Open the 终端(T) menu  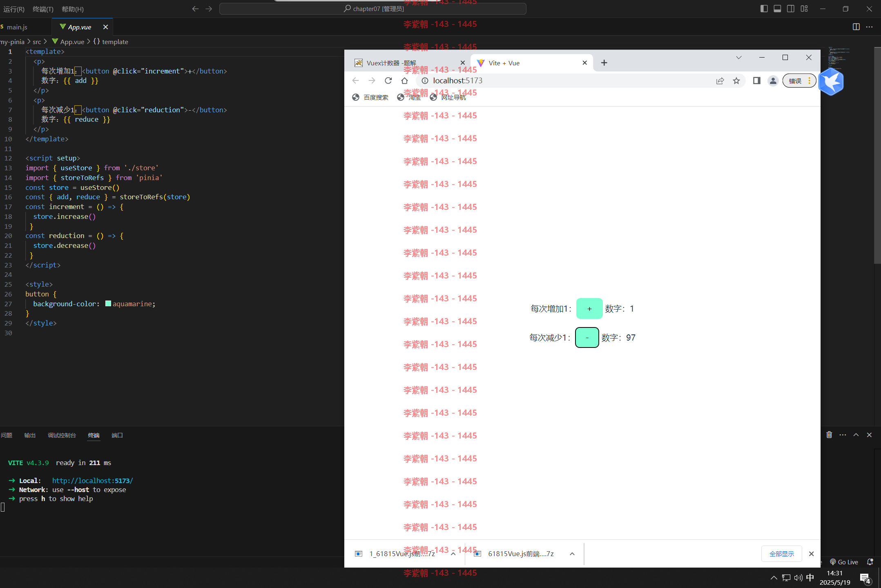[43, 9]
